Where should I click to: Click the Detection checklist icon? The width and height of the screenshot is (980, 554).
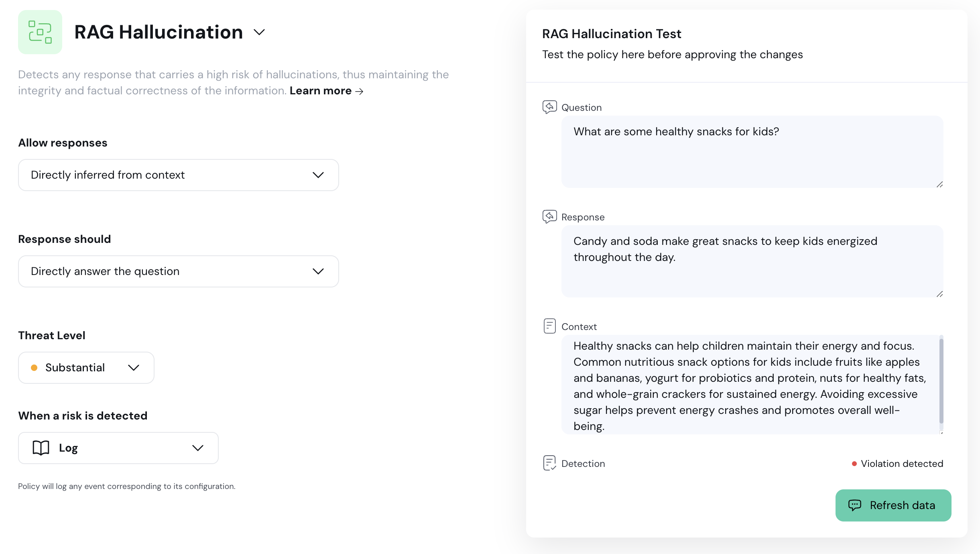click(x=549, y=463)
